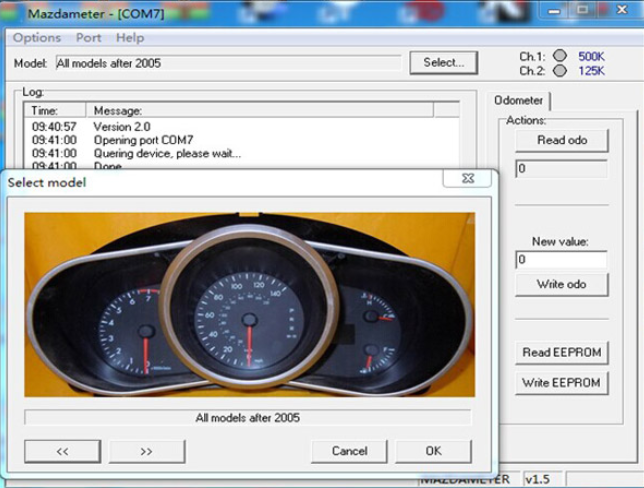Open the Help menu

[x=130, y=38]
